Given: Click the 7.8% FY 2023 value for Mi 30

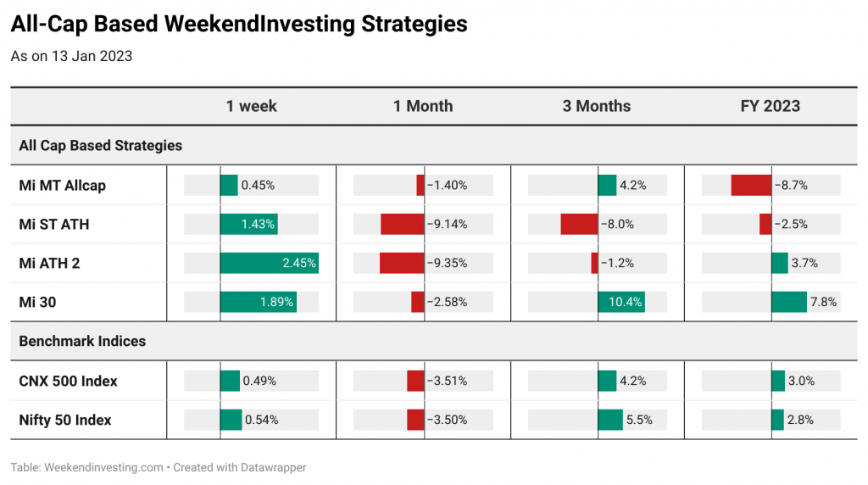Looking at the screenshot, I should pyautogui.click(x=824, y=302).
